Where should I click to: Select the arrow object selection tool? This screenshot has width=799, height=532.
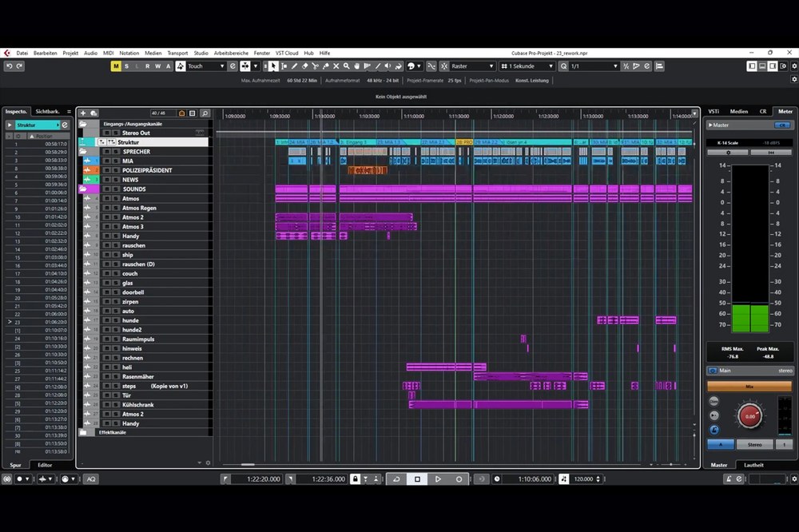273,66
